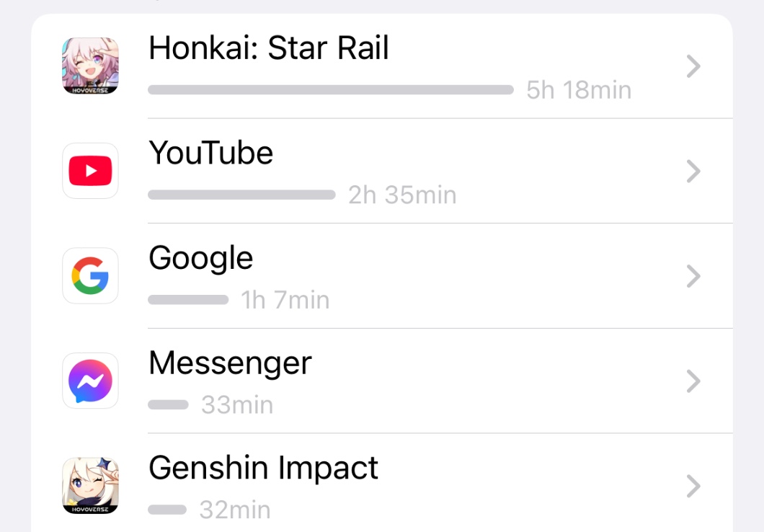Tap the Google app icon

[90, 275]
